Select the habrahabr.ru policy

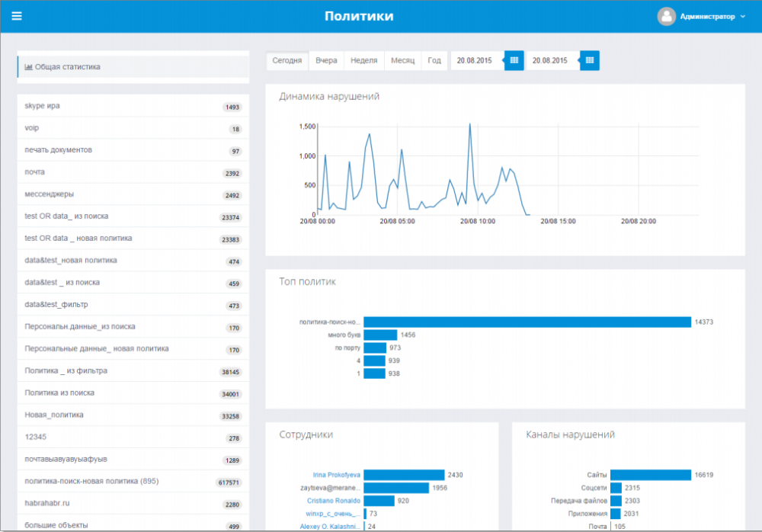pos(133,503)
